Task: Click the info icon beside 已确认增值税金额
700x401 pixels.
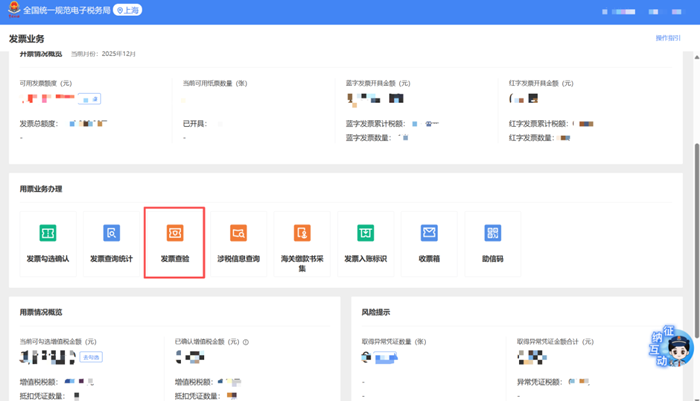Action: (246, 342)
